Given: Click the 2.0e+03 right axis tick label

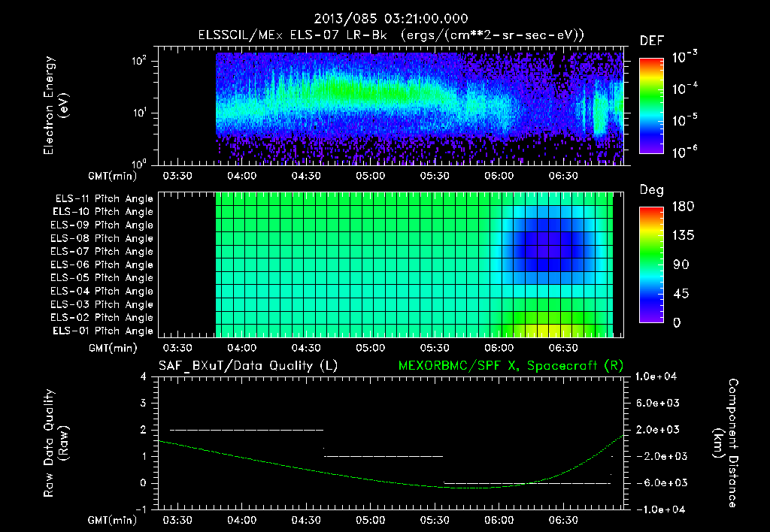Looking at the screenshot, I should pos(658,429).
